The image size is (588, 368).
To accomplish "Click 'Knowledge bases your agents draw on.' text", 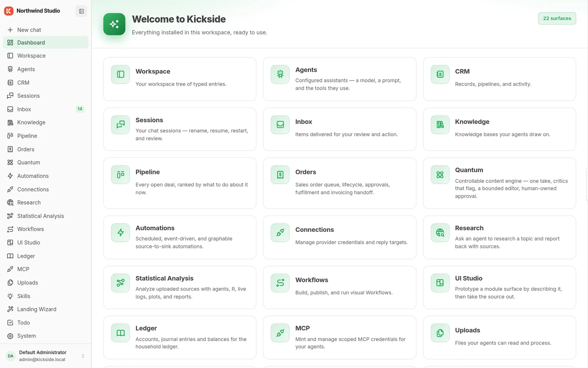I will [x=502, y=134].
